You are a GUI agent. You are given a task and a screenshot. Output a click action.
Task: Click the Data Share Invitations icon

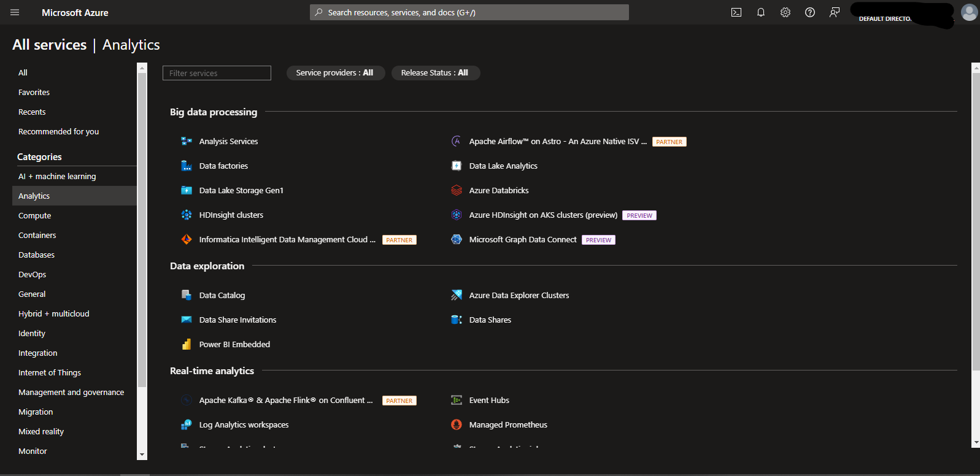click(x=187, y=320)
